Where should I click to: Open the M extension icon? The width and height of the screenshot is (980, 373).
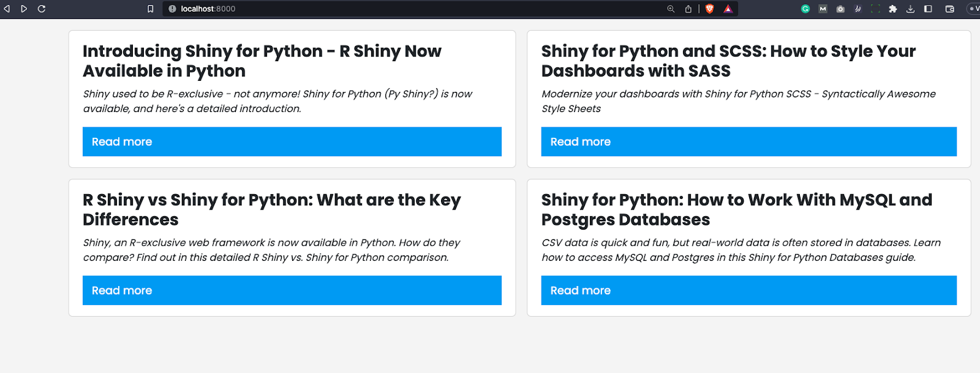(x=823, y=9)
